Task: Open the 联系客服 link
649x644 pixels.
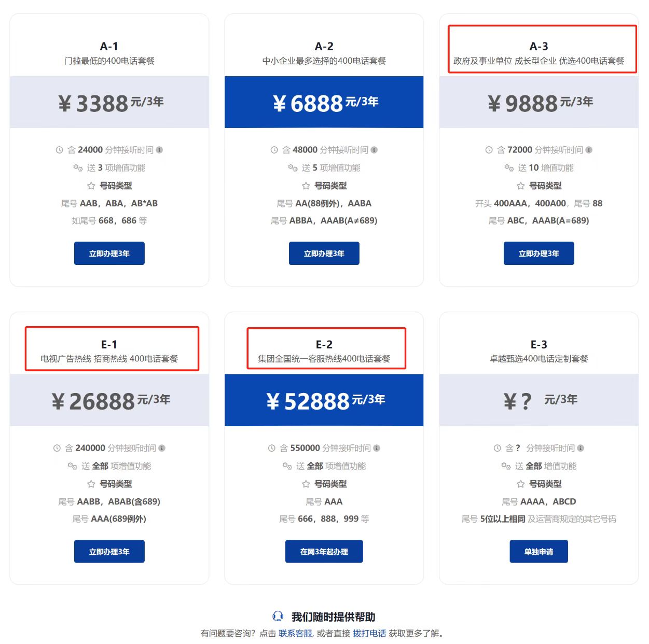Action: [295, 634]
